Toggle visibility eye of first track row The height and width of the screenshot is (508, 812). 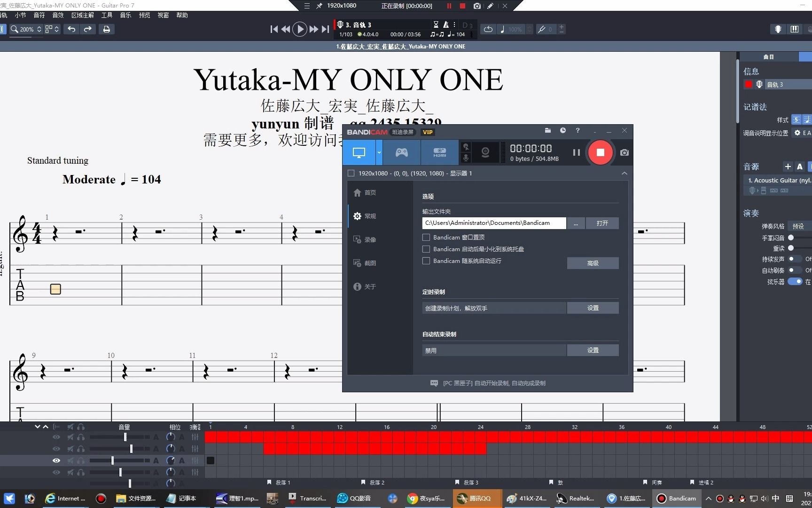point(56,437)
